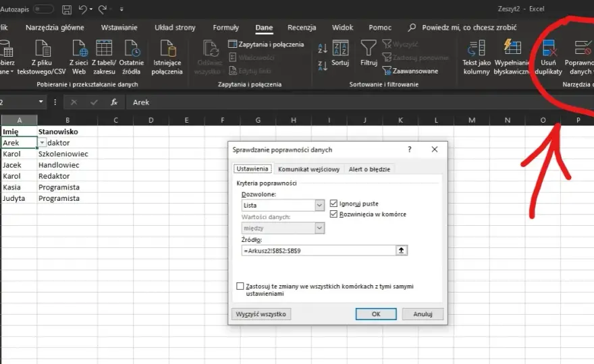Click the Usuń duplikaty icon
The width and height of the screenshot is (594, 364).
[x=549, y=49]
